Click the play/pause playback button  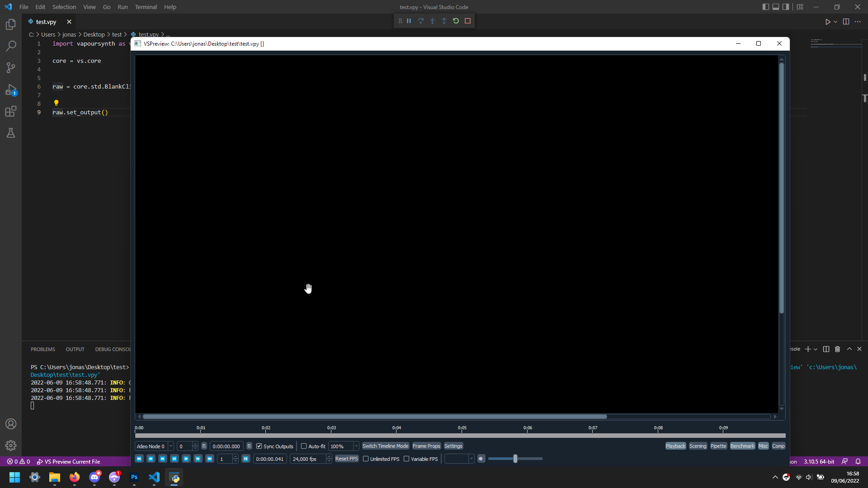(x=175, y=459)
